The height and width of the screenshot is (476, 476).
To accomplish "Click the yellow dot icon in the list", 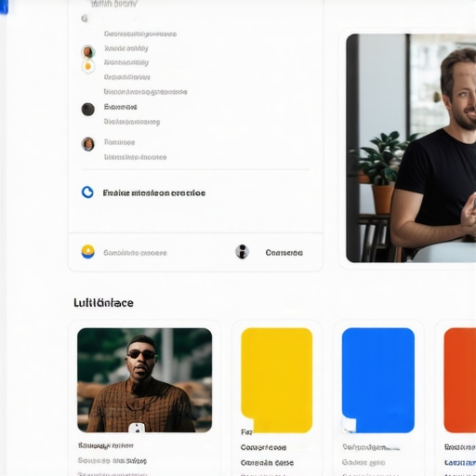I will pos(88,66).
